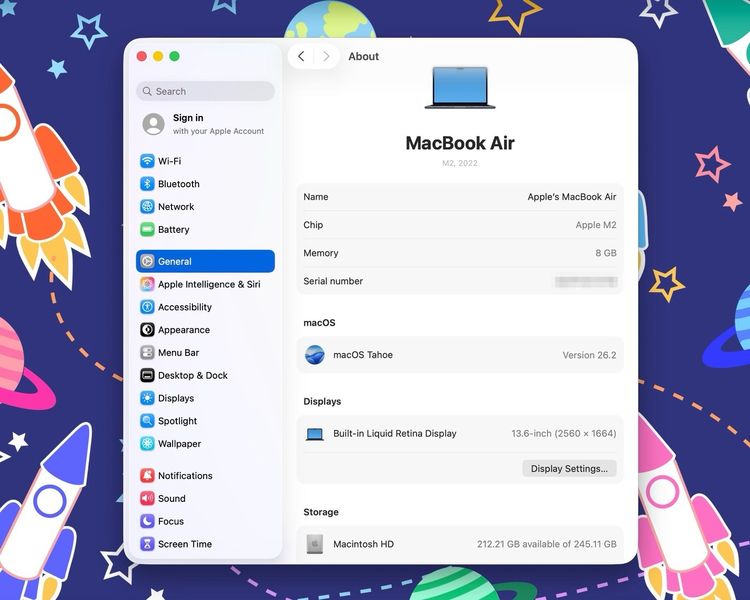Click the Bluetooth sidebar icon
The image size is (750, 600).
(x=147, y=184)
